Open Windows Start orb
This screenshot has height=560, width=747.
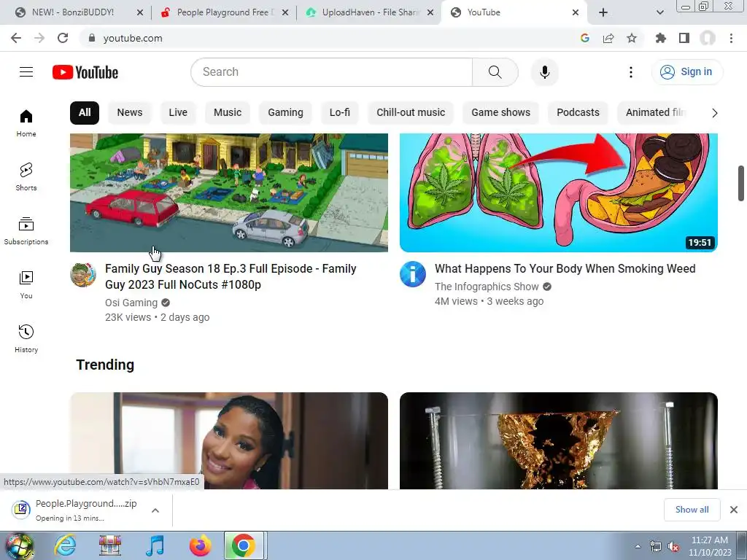click(x=19, y=545)
